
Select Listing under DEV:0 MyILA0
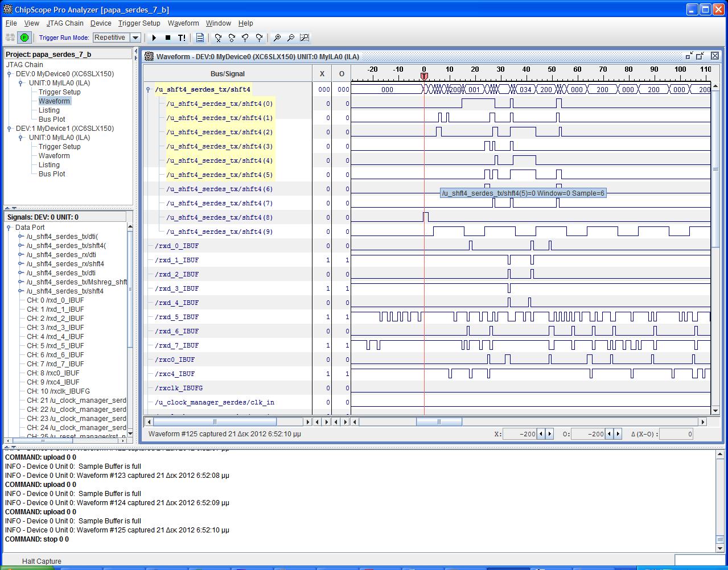click(x=49, y=110)
